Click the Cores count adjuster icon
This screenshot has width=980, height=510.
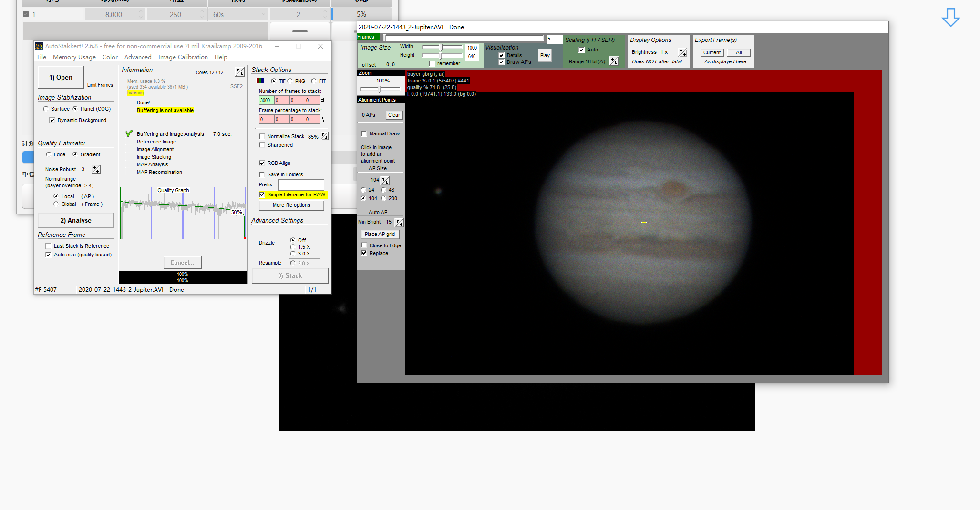[x=240, y=72]
